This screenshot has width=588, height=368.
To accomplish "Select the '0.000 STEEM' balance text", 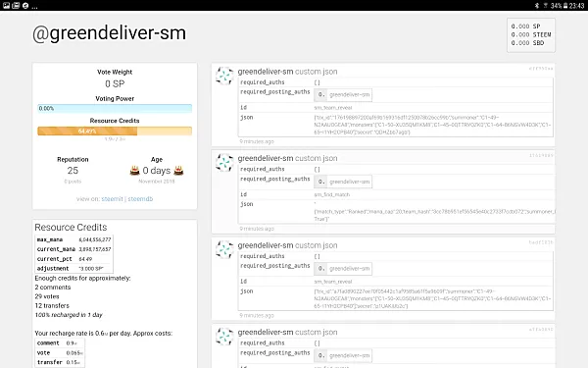I will pos(531,34).
